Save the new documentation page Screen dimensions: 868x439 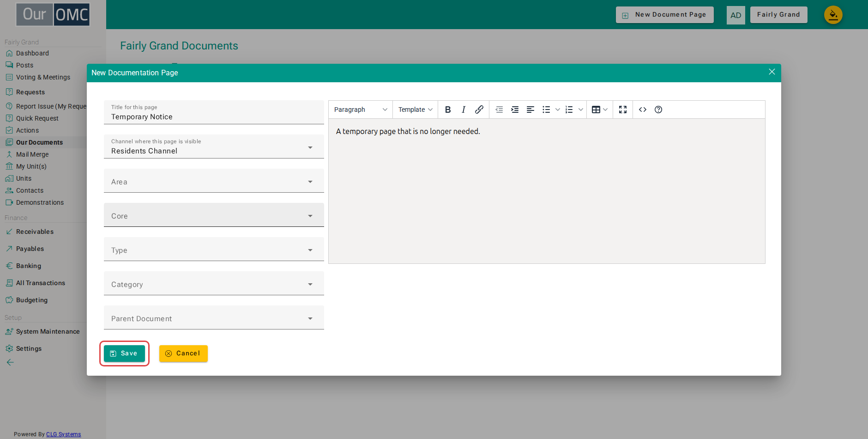124,354
